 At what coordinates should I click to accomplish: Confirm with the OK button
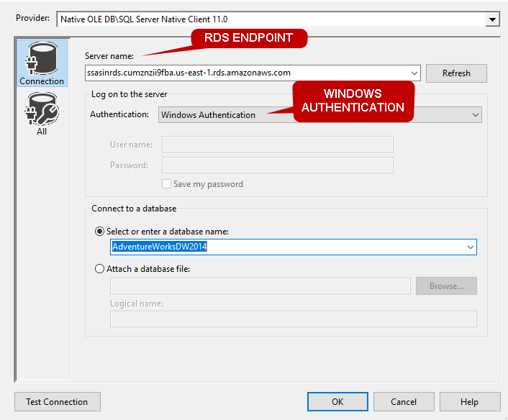[337, 402]
